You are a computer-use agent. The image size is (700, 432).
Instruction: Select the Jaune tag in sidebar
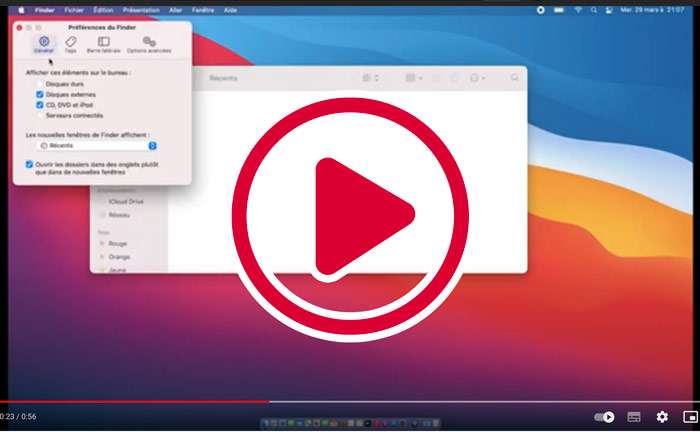point(117,270)
